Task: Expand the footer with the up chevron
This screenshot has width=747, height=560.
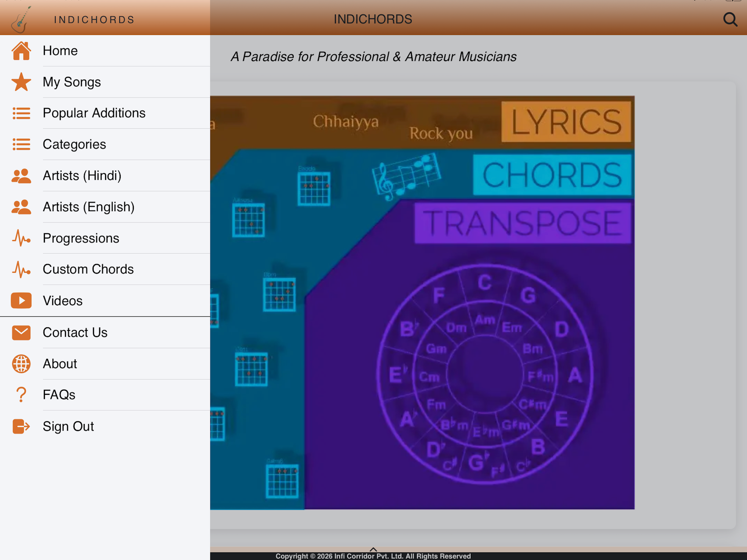Action: (x=373, y=549)
